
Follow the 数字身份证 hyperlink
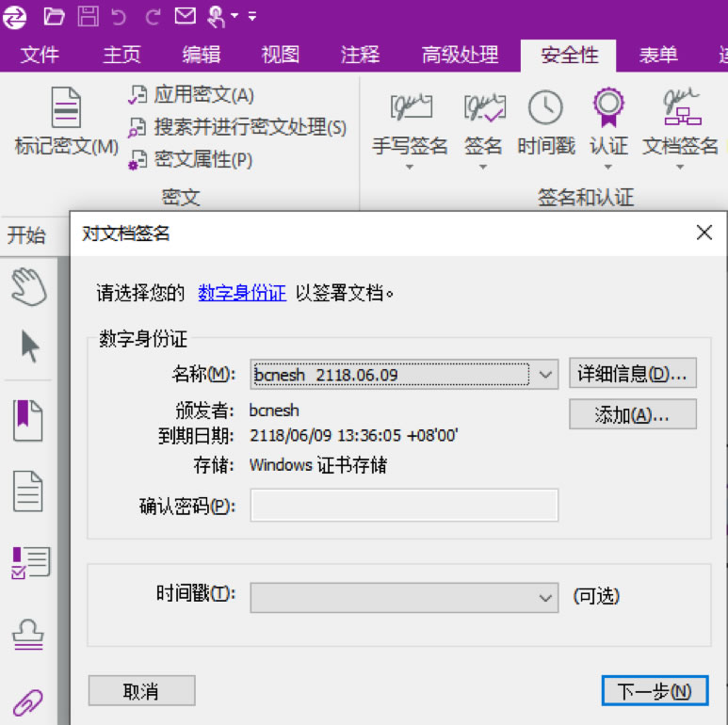tap(242, 293)
